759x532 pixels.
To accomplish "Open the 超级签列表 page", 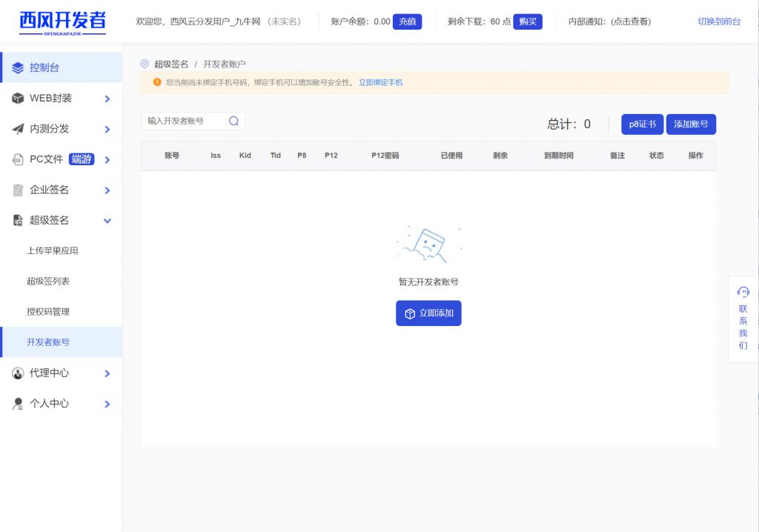I will pyautogui.click(x=48, y=282).
